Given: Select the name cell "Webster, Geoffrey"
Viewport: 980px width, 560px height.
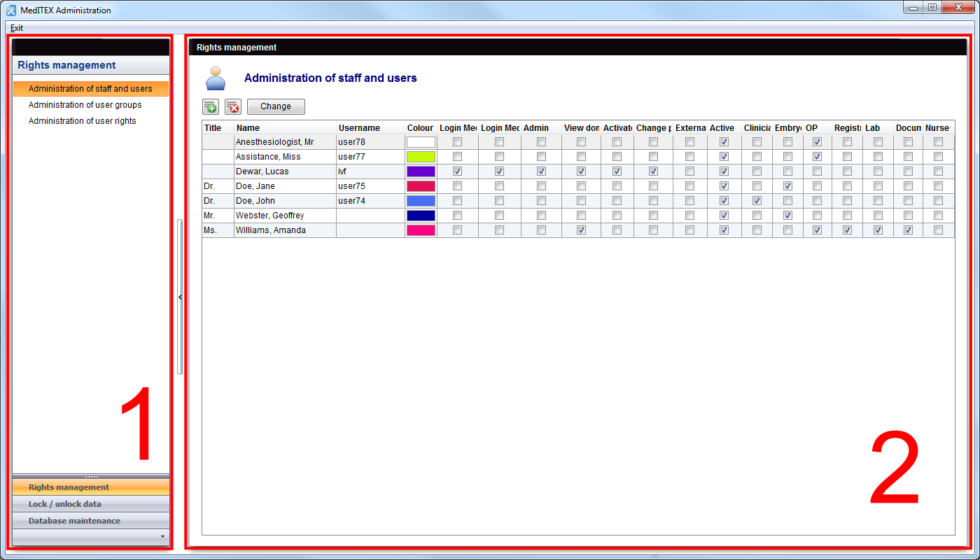Looking at the screenshot, I should tap(285, 216).
